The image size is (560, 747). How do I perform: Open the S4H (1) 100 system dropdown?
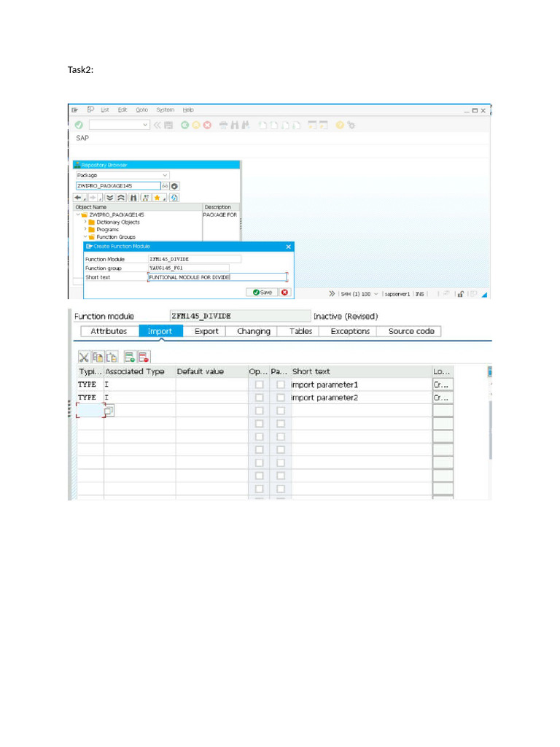[376, 294]
